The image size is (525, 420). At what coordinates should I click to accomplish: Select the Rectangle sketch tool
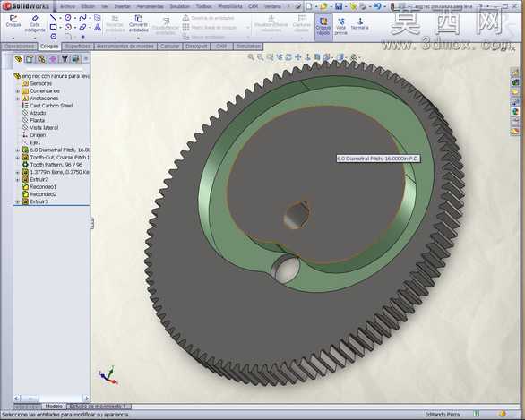click(x=53, y=27)
